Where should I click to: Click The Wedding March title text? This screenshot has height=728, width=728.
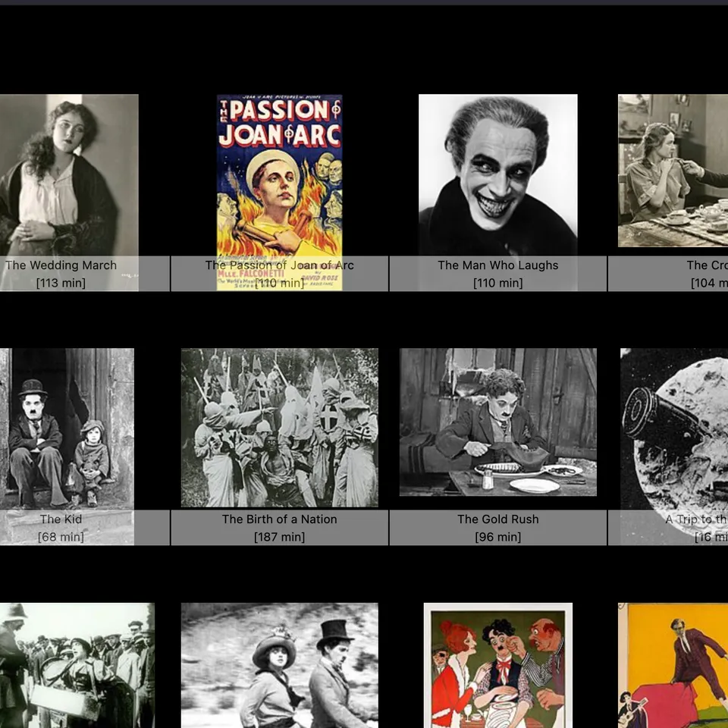tap(61, 265)
